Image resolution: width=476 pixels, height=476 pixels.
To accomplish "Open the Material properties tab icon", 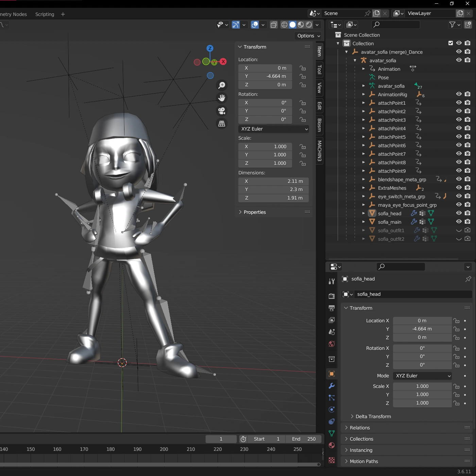I will coord(331,445).
